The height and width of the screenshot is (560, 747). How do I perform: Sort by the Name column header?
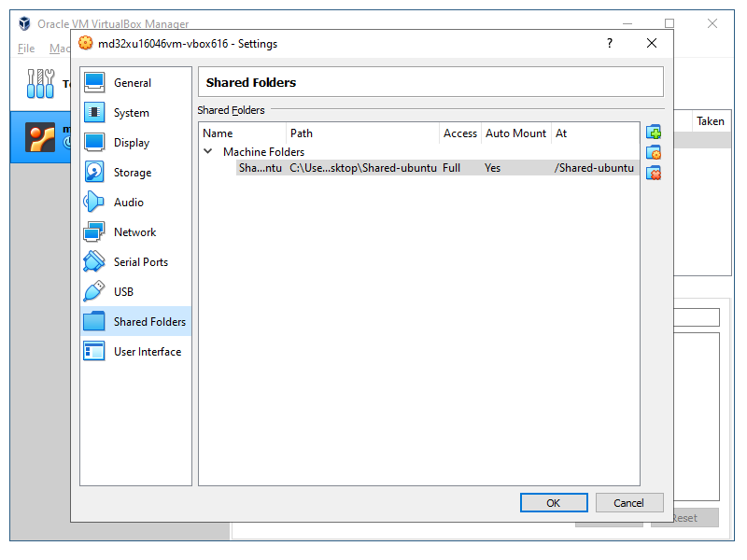click(x=241, y=133)
